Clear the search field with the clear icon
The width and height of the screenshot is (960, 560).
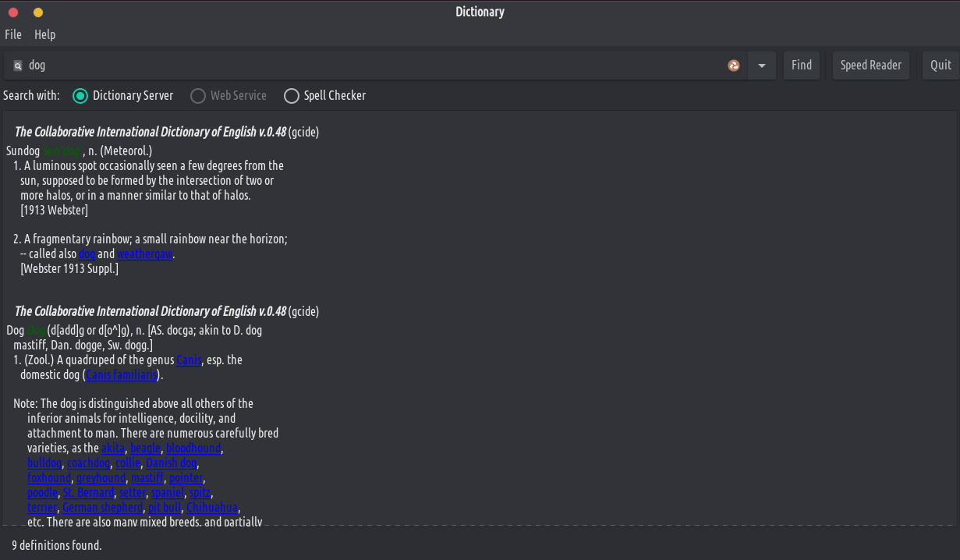(733, 66)
